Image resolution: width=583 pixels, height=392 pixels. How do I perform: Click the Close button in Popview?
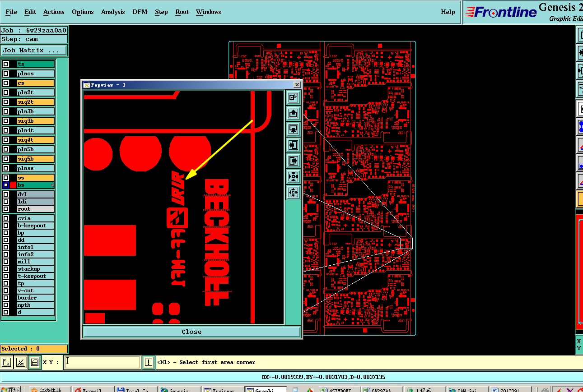[191, 332]
